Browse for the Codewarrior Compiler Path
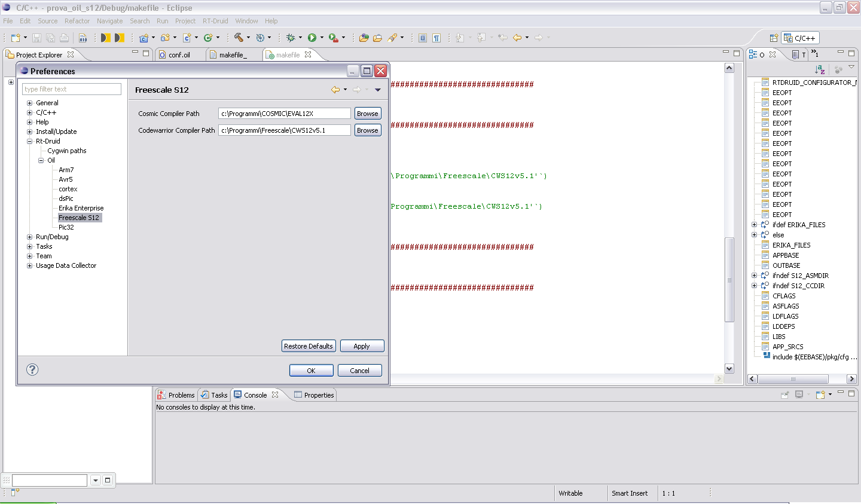 pyautogui.click(x=368, y=130)
